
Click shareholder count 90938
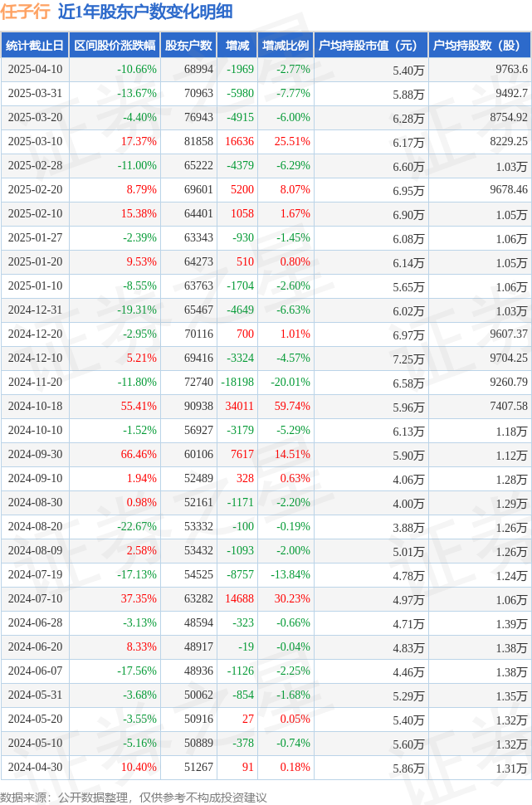tap(198, 406)
